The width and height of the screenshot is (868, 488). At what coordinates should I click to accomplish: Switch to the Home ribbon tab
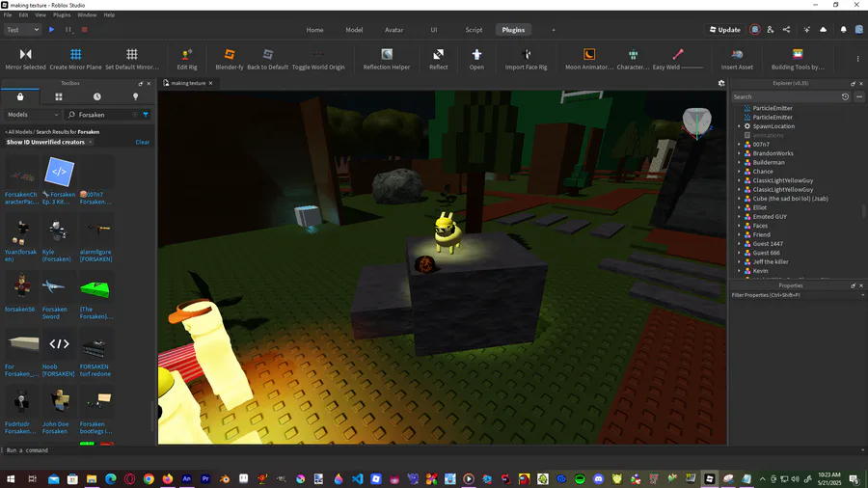coord(315,30)
